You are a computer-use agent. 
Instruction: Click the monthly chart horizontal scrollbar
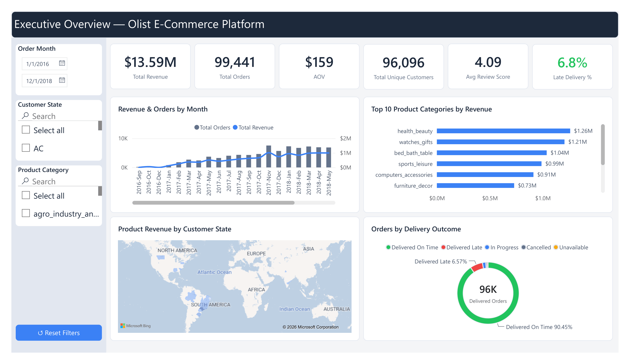coord(213,203)
